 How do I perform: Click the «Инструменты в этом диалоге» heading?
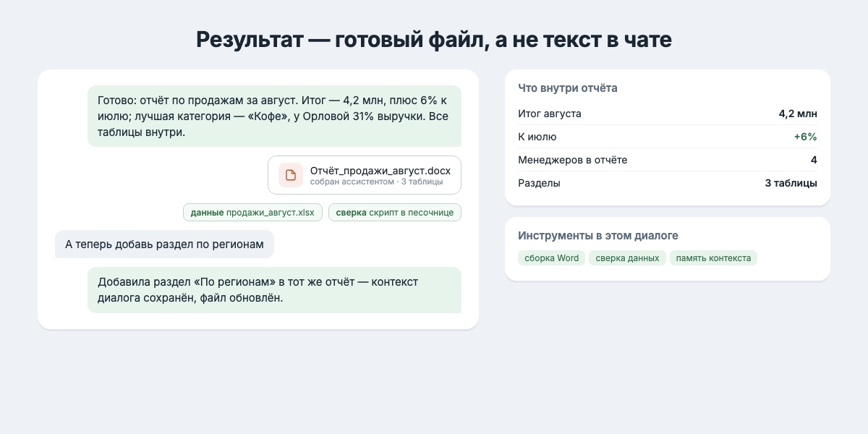click(598, 236)
